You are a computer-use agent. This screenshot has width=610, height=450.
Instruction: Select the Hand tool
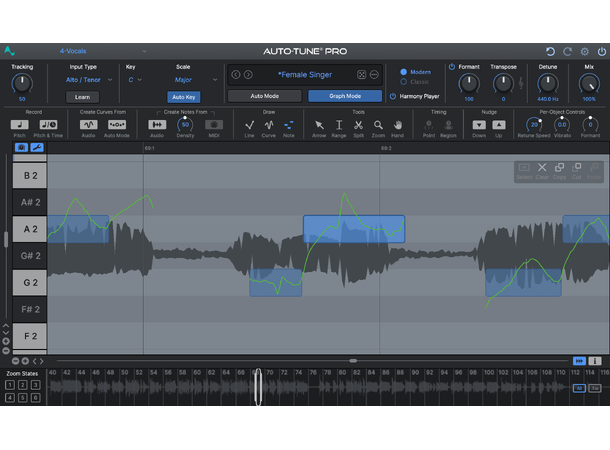398,125
